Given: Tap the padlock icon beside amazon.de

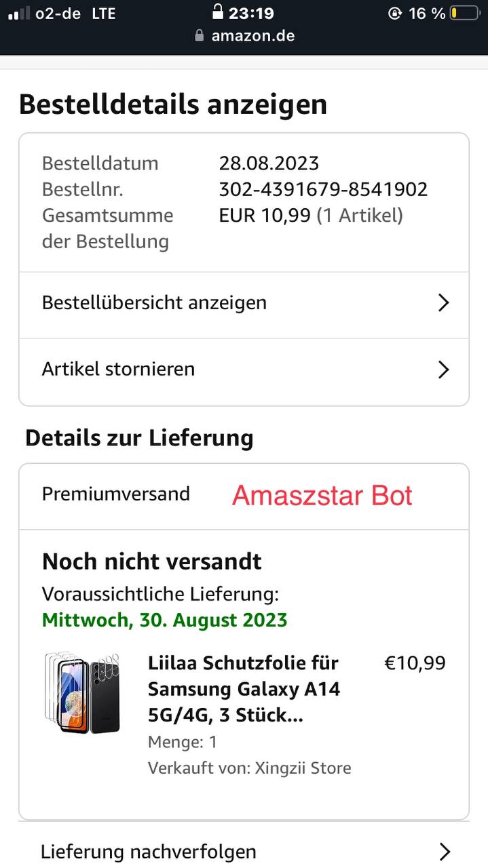Looking at the screenshot, I should coord(199,35).
